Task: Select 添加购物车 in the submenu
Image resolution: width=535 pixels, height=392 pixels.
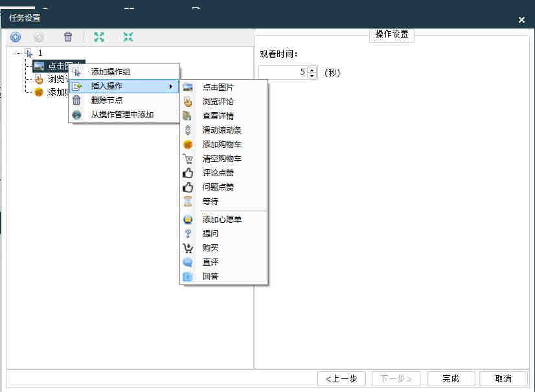Action: tap(224, 144)
